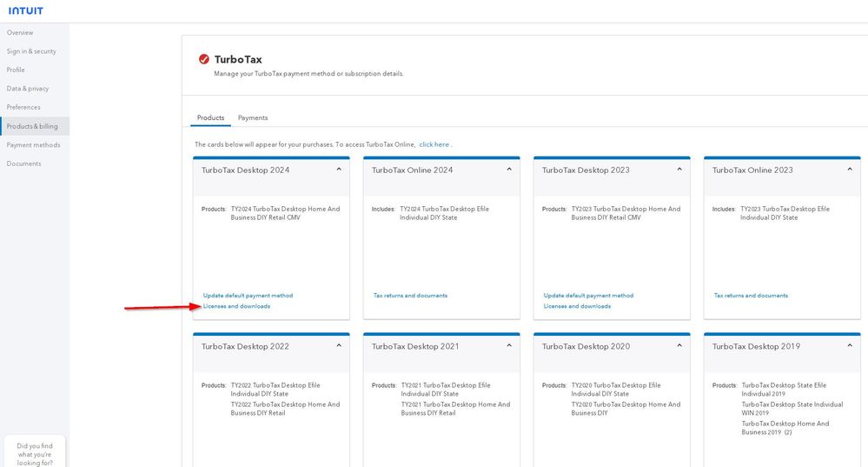This screenshot has height=467, width=868.
Task: Go to Sign in & security
Action: coord(31,51)
